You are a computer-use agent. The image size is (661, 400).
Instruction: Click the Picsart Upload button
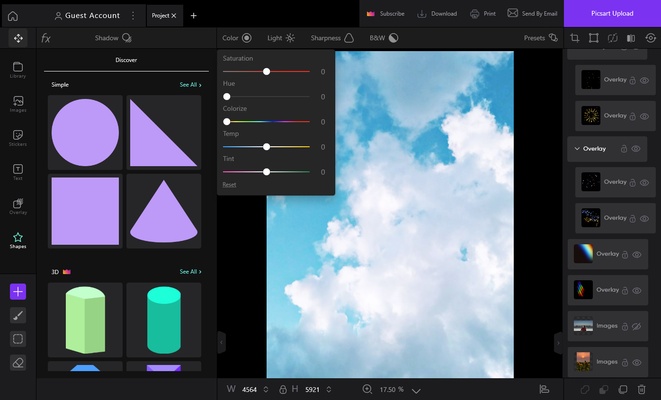[x=612, y=13]
